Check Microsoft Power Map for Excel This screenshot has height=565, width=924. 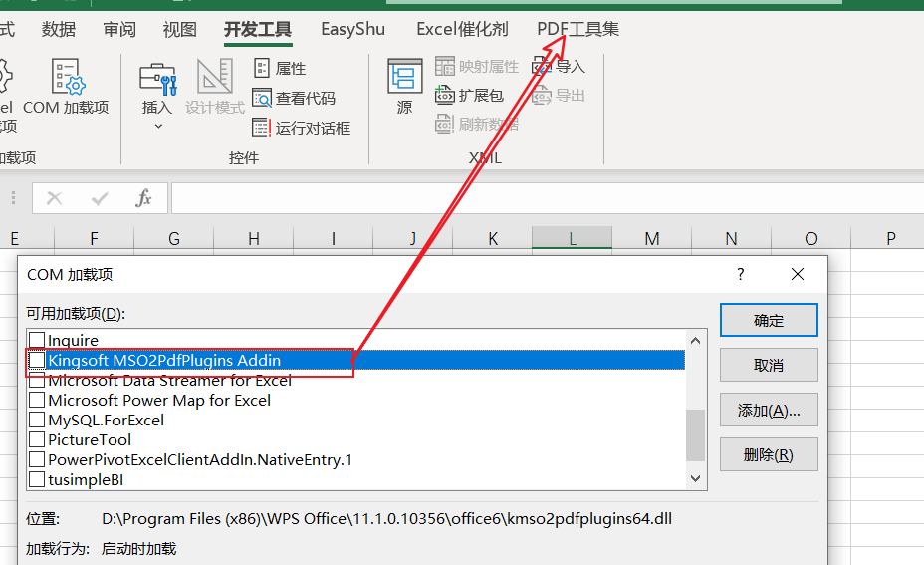(37, 400)
